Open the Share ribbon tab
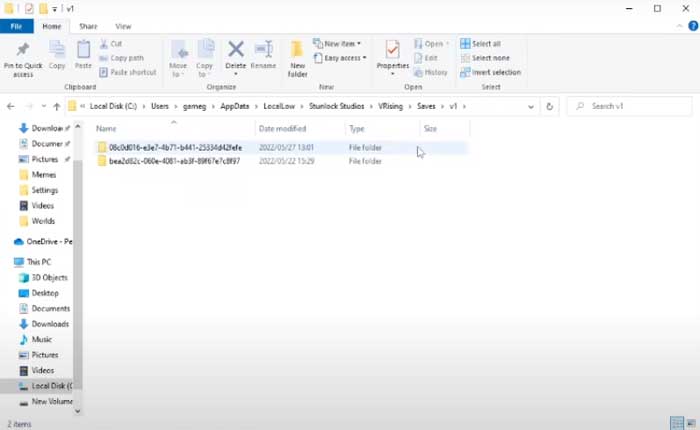700x430 pixels. tap(88, 26)
